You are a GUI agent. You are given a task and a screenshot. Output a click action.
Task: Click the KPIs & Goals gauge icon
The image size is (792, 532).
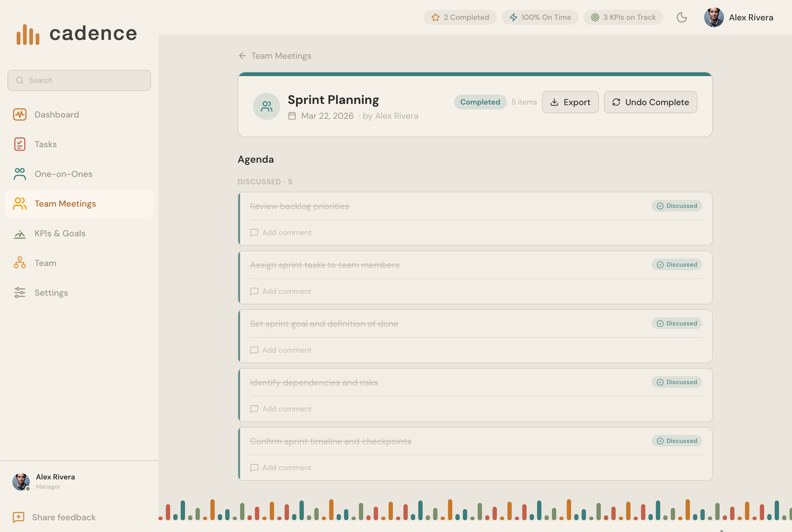[20, 234]
